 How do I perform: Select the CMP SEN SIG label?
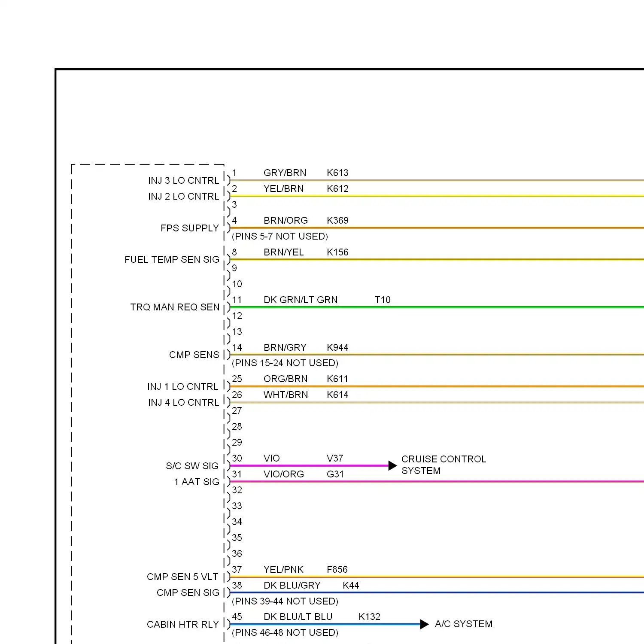coord(188,592)
